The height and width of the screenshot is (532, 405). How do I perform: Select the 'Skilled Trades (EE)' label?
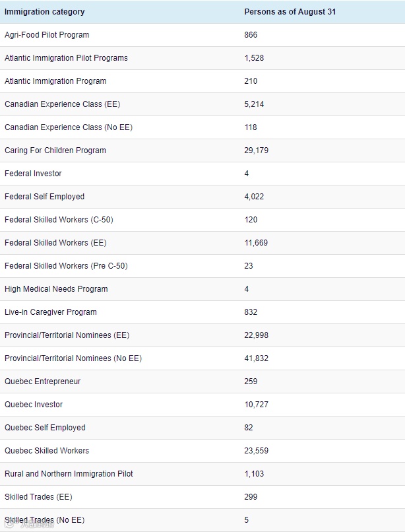coord(38,496)
